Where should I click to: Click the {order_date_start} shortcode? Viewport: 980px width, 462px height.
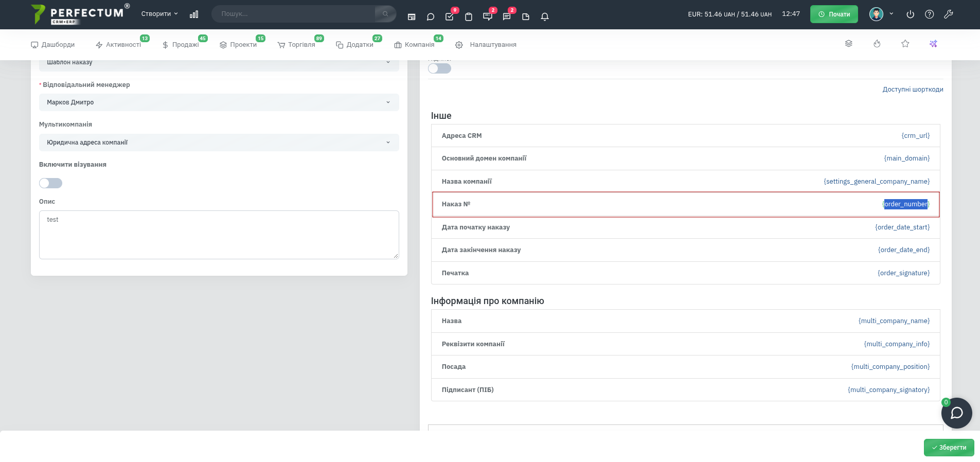[x=902, y=227]
